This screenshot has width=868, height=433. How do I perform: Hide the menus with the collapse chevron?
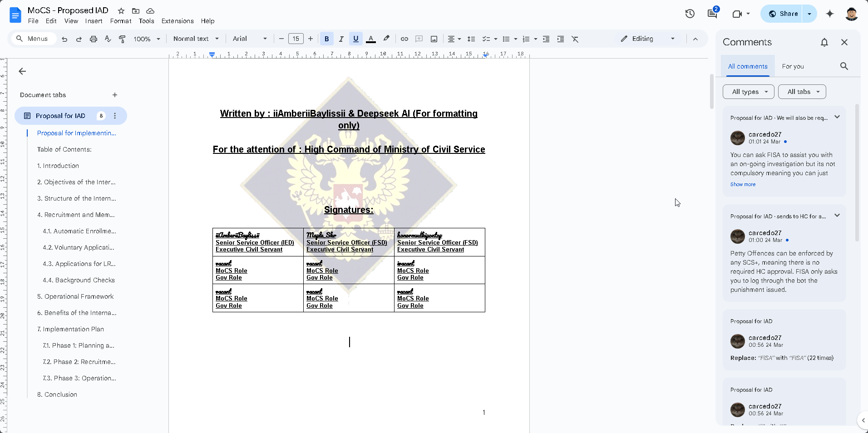(695, 39)
